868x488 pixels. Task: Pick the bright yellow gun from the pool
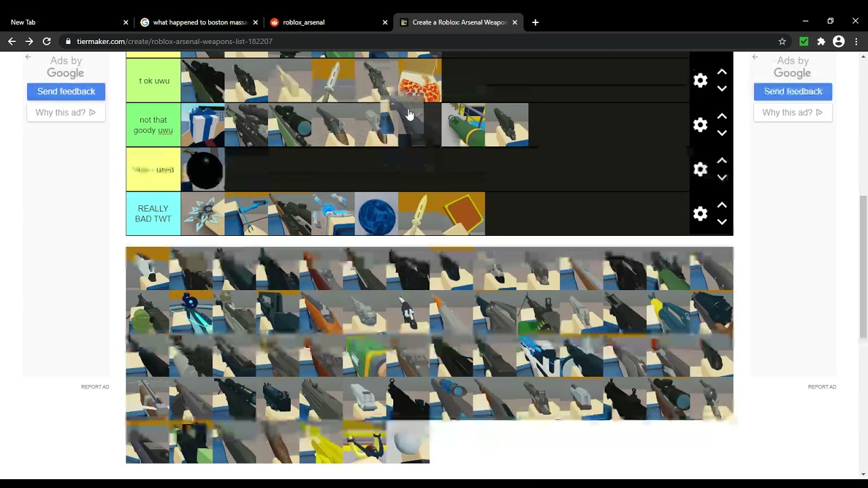click(x=321, y=442)
